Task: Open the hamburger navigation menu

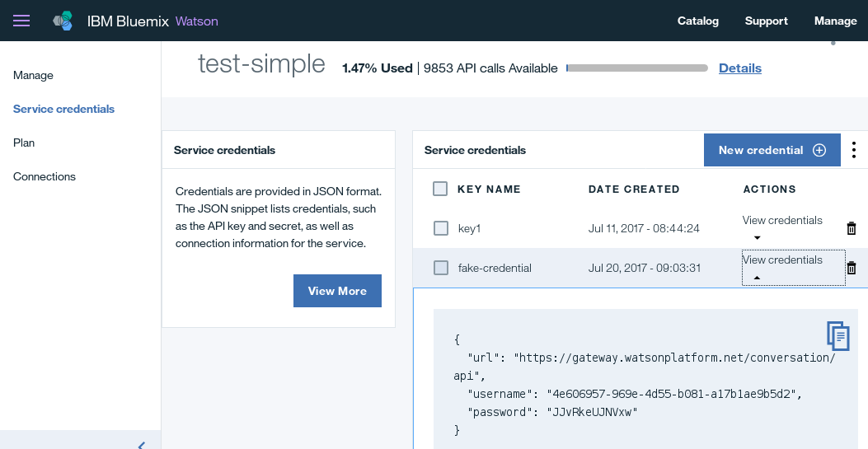Action: click(21, 21)
